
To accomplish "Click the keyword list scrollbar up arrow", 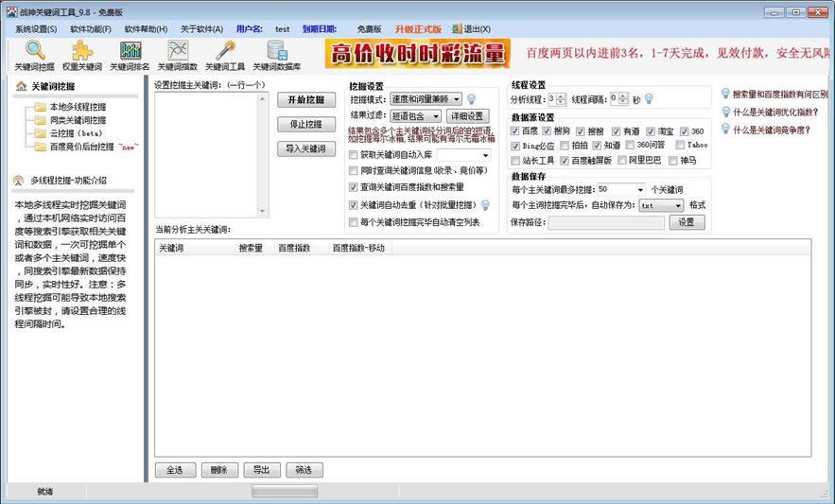I will coord(262,98).
